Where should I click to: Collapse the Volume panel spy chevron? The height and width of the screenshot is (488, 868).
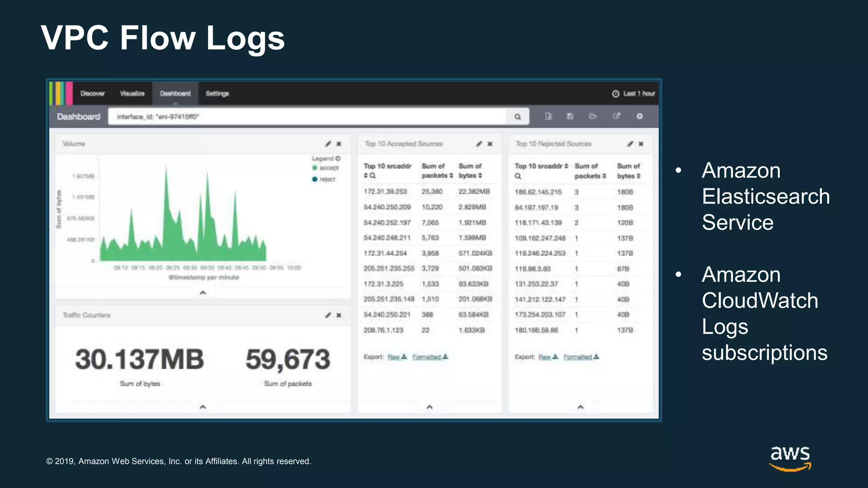coord(203,293)
